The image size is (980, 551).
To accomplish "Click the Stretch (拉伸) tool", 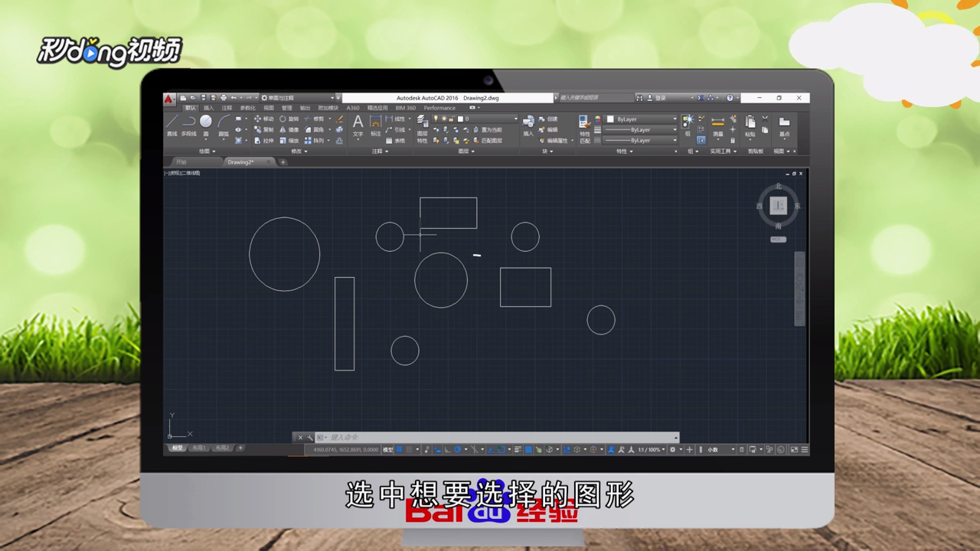I will pos(264,140).
